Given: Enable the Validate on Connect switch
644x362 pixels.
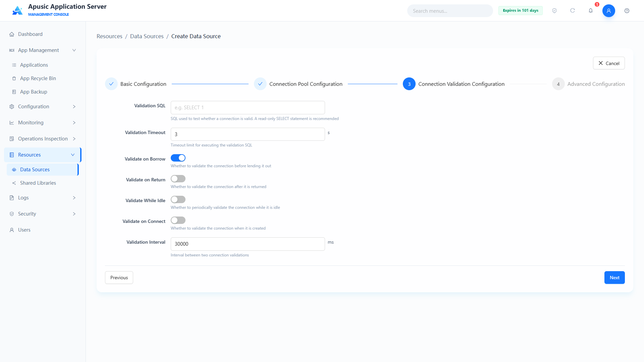Looking at the screenshot, I should pyautogui.click(x=178, y=220).
